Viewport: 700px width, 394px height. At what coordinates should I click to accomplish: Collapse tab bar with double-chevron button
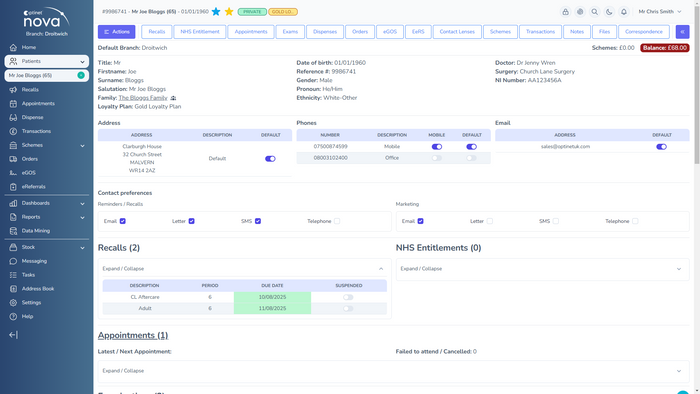[x=682, y=32]
